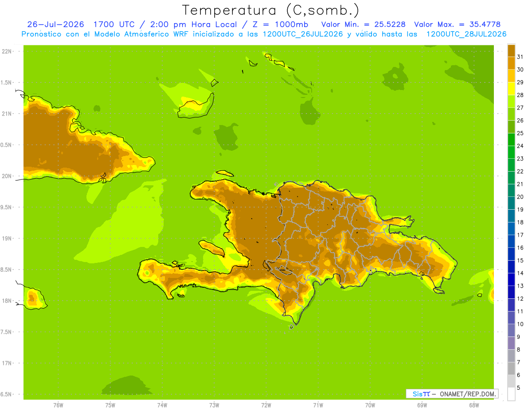Click the legend value '19'
This screenshot has height=411, width=532.
(x=520, y=209)
